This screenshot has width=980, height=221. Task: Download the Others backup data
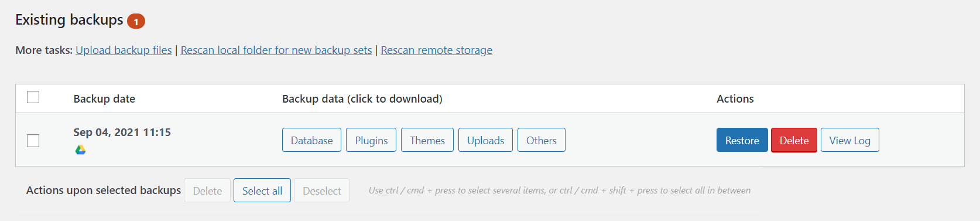click(x=542, y=140)
